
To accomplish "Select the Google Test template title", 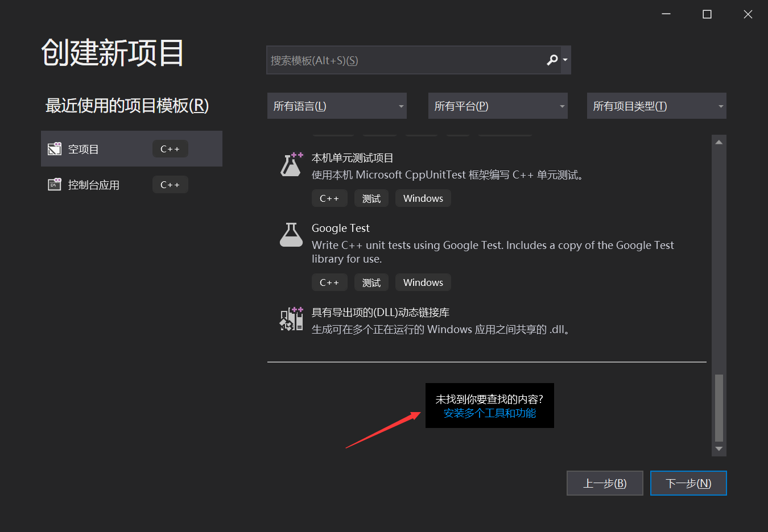I will tap(340, 228).
